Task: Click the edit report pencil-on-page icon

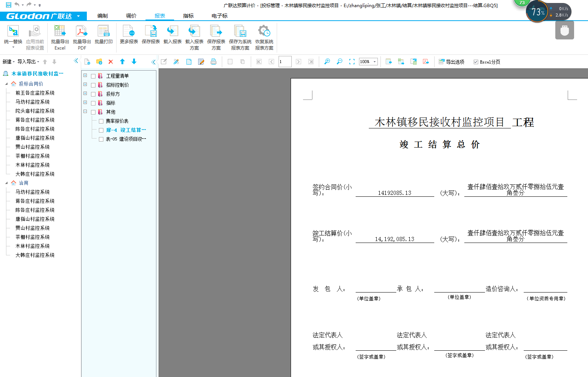Action: 201,62
